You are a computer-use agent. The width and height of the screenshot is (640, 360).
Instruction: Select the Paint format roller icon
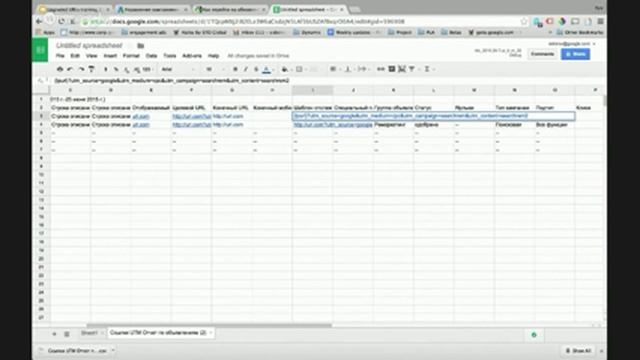click(91, 69)
